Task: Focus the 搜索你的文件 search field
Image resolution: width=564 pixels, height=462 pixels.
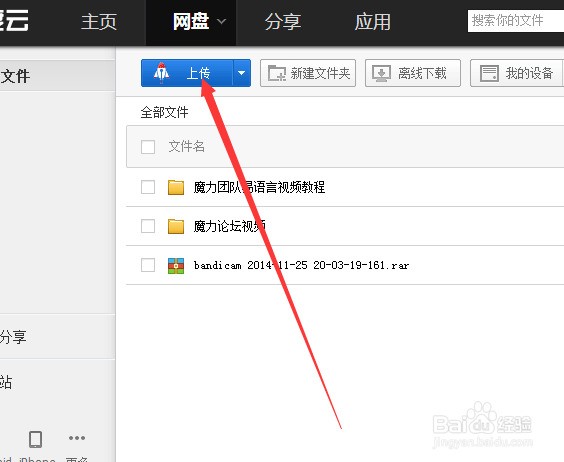Action: [x=516, y=21]
